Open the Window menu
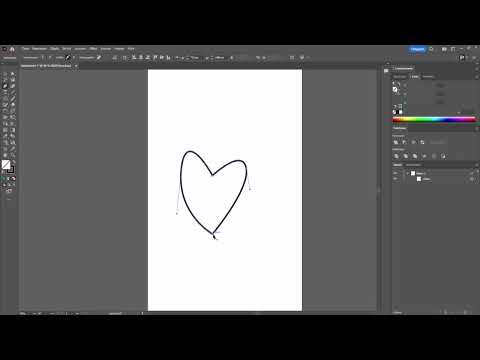 pyautogui.click(x=119, y=49)
